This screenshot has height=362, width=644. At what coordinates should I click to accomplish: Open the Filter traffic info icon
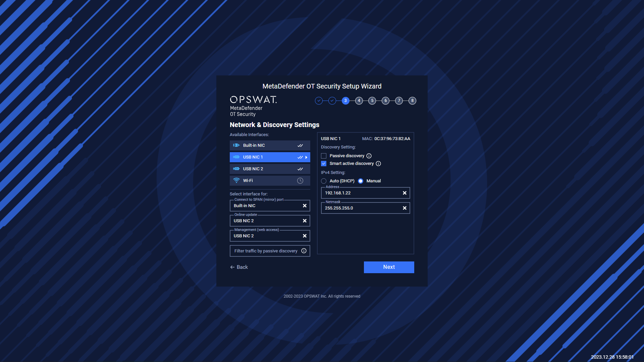[304, 251]
